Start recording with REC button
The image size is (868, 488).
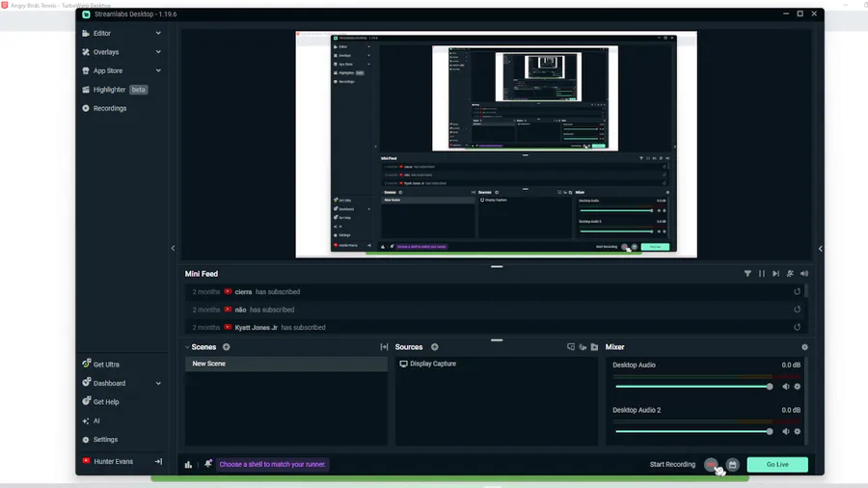coord(712,465)
